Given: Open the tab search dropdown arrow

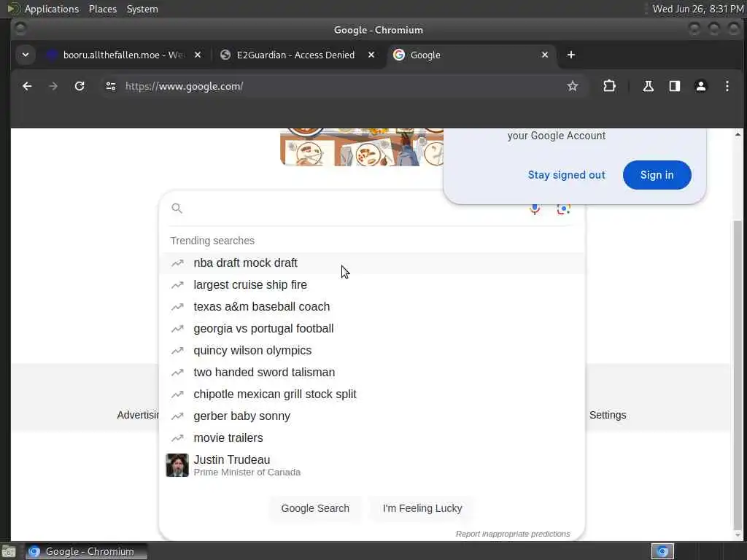Looking at the screenshot, I should coord(26,55).
